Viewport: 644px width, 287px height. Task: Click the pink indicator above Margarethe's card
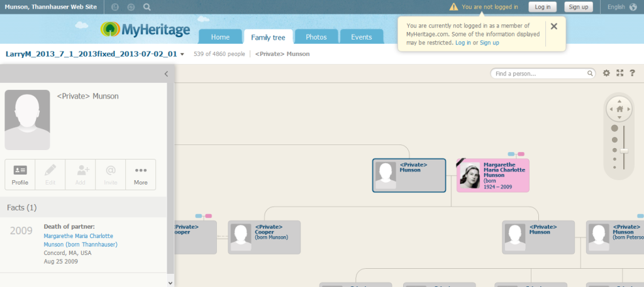[521, 154]
